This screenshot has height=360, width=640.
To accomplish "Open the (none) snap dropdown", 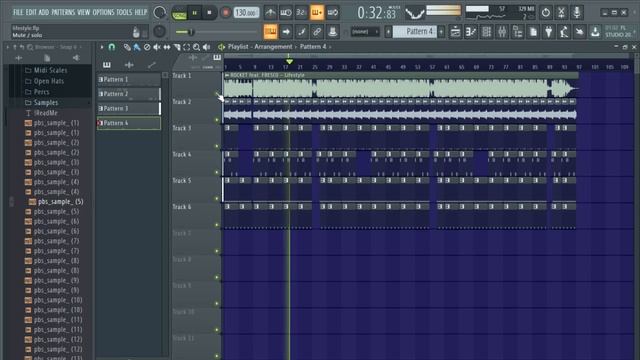I will (365, 31).
